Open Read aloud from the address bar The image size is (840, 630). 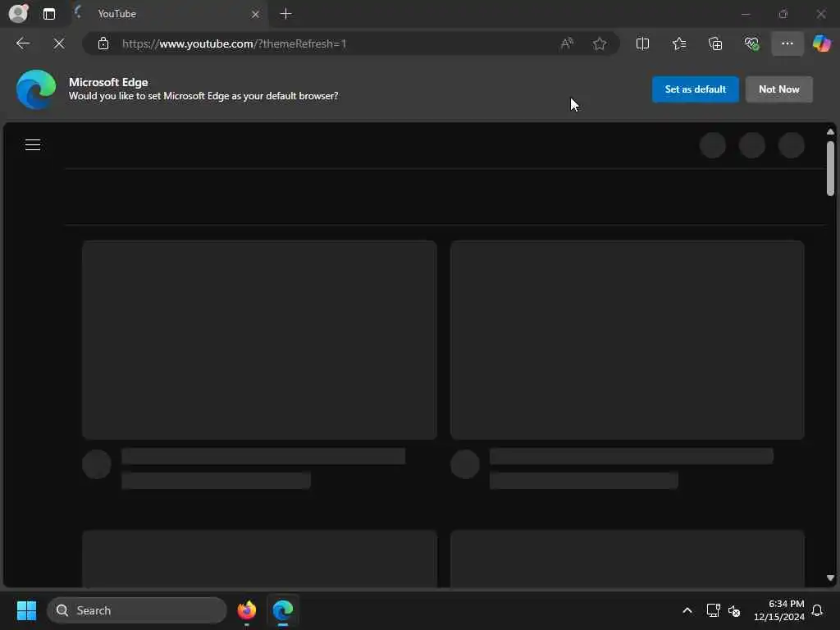pyautogui.click(x=567, y=43)
